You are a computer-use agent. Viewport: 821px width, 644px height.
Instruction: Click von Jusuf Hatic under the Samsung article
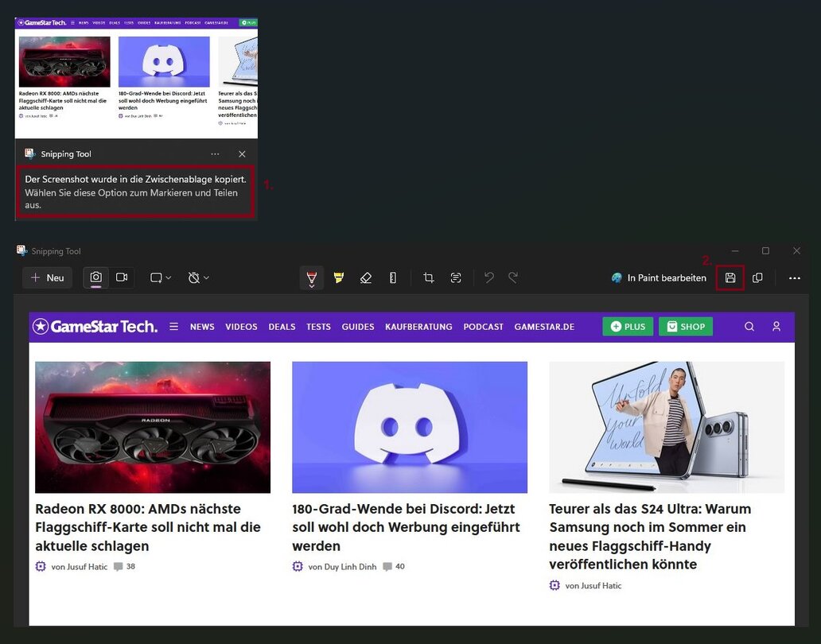(593, 585)
